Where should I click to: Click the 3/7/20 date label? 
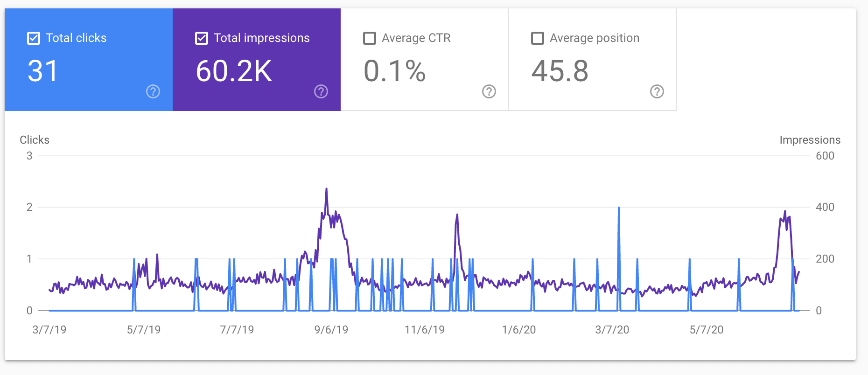coord(612,330)
